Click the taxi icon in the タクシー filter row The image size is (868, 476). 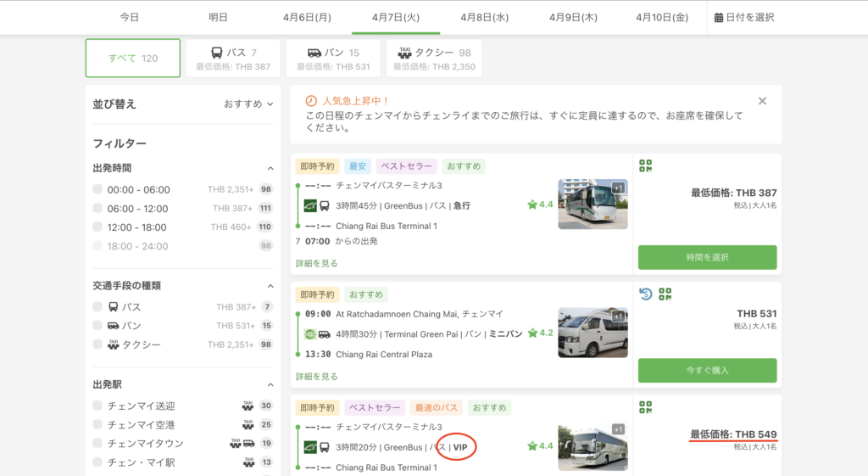(x=113, y=344)
